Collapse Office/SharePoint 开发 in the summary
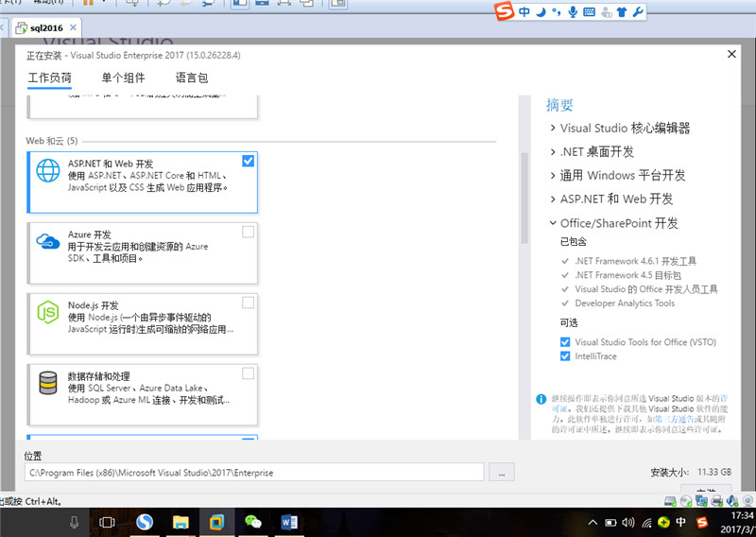 553,223
